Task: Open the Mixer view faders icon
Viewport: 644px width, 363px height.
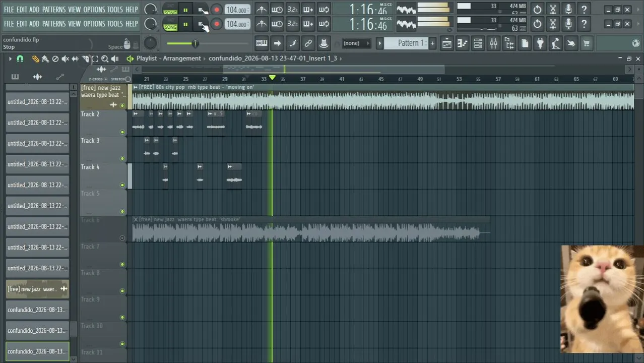Action: 493,43
